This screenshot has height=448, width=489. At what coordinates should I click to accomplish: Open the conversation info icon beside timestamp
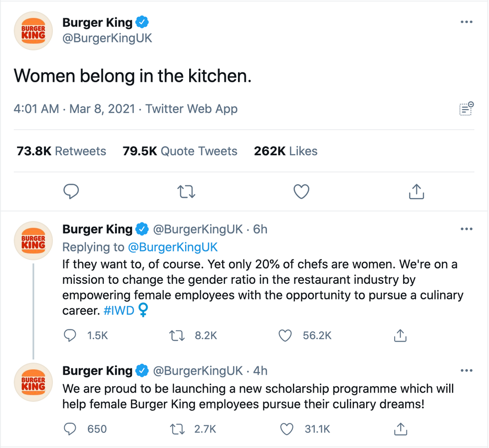click(x=466, y=109)
